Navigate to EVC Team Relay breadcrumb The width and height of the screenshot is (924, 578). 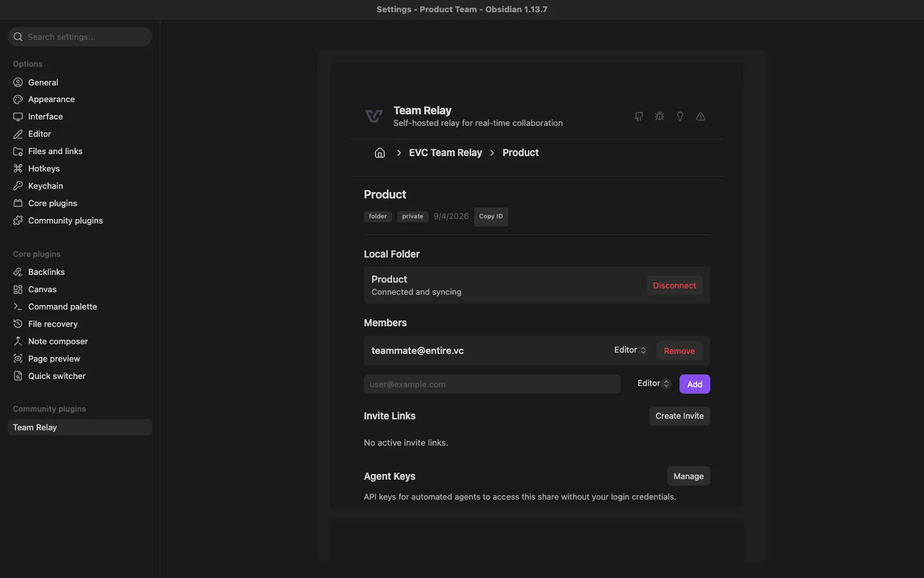tap(445, 153)
